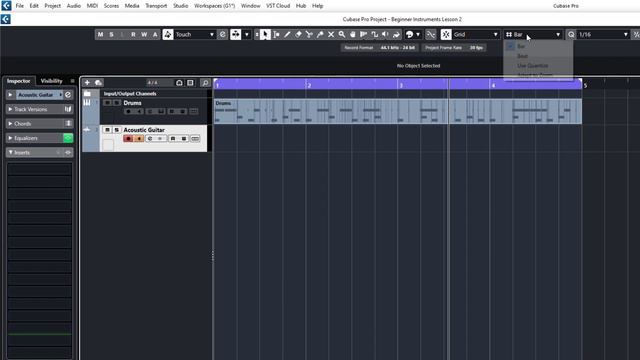Image resolution: width=640 pixels, height=360 pixels.
Task: Select the Drums MIDI part in timeline
Action: coord(398,111)
